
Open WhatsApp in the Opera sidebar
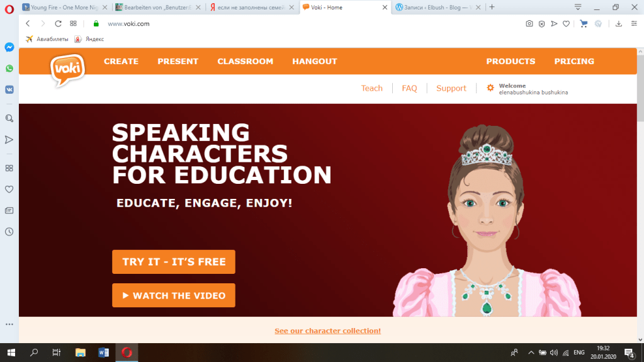[x=9, y=68]
